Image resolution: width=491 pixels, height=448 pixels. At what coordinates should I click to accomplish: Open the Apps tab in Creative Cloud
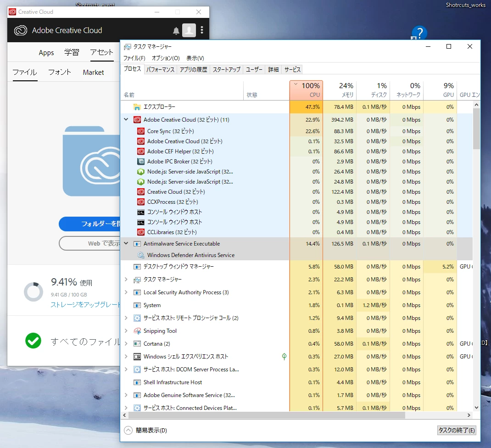[x=46, y=53]
